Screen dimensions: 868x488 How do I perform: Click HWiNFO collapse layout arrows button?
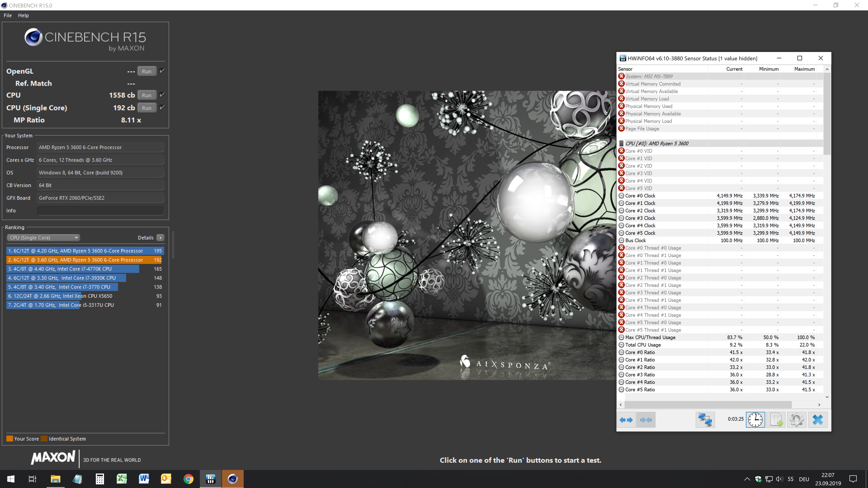pos(646,420)
